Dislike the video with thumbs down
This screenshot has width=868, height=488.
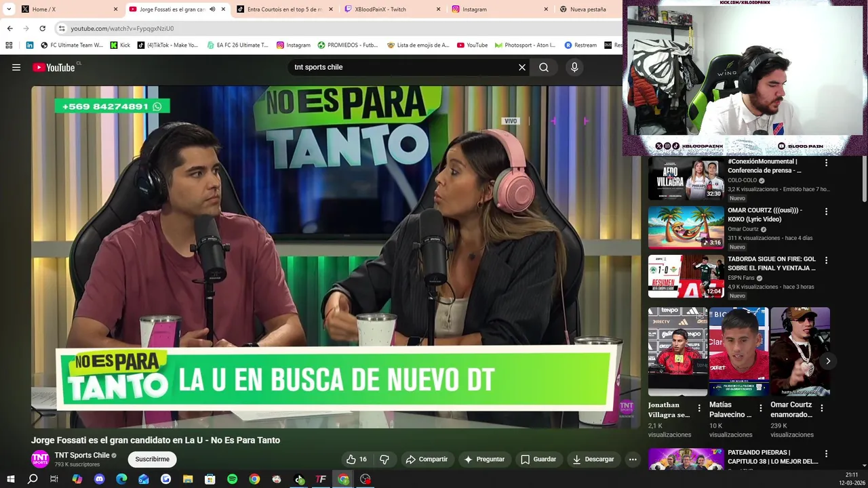coord(384,459)
